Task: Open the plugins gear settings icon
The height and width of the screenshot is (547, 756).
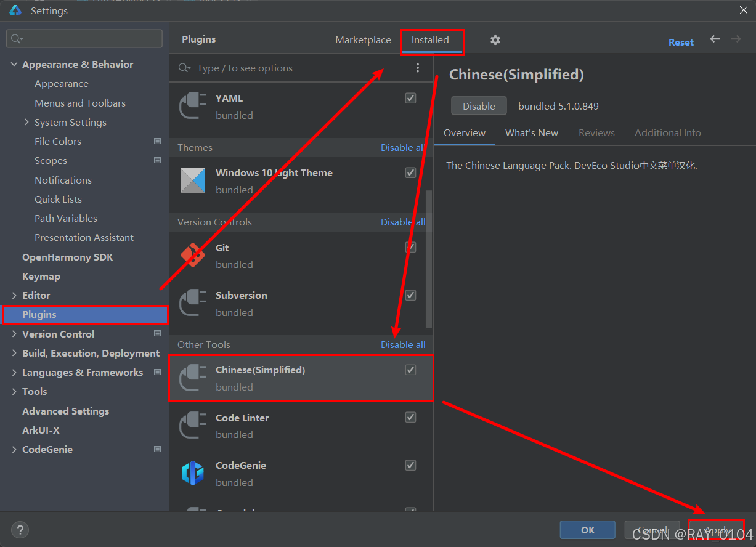Action: click(495, 40)
